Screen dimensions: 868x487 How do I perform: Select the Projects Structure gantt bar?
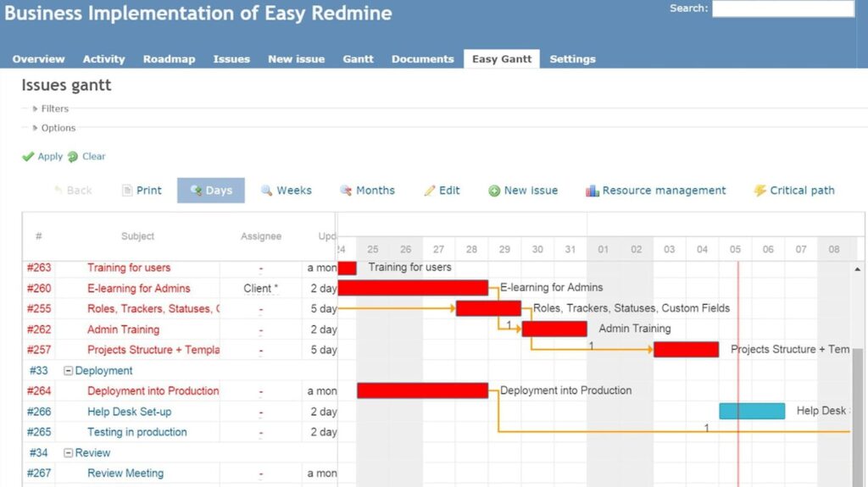pos(686,349)
